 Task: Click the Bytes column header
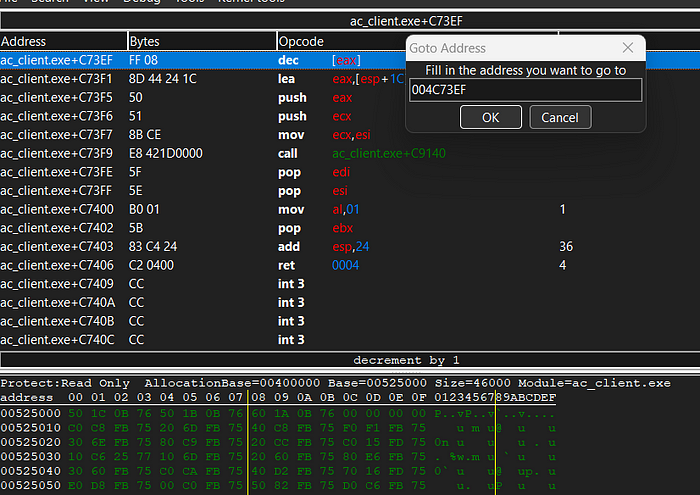(x=202, y=42)
